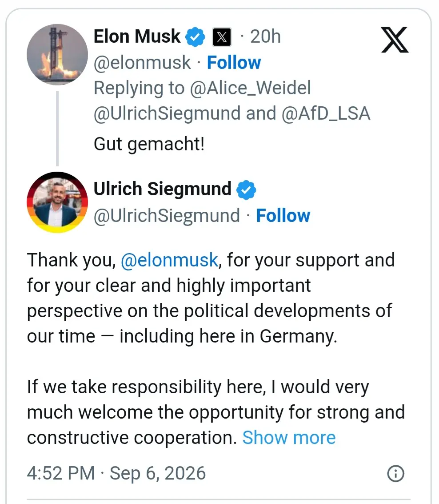
Task: Open the 4:52 PM Sep 6, 2026 timestamp
Action: coord(116,473)
